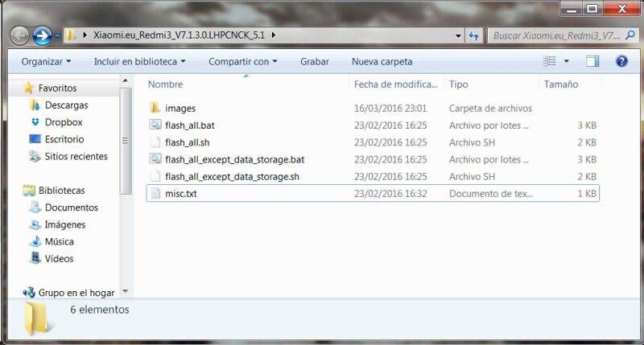This screenshot has width=644, height=345.
Task: Select the flash_all_except_data_storage.sh file icon
Action: tap(155, 176)
